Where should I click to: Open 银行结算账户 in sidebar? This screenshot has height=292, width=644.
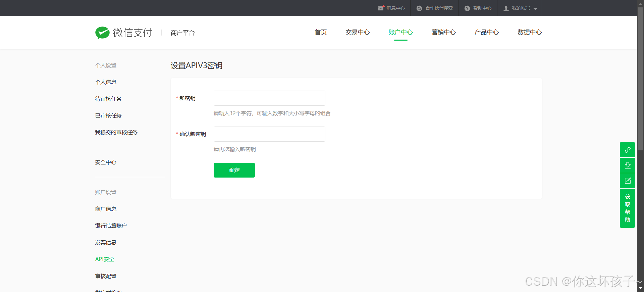pyautogui.click(x=111, y=226)
